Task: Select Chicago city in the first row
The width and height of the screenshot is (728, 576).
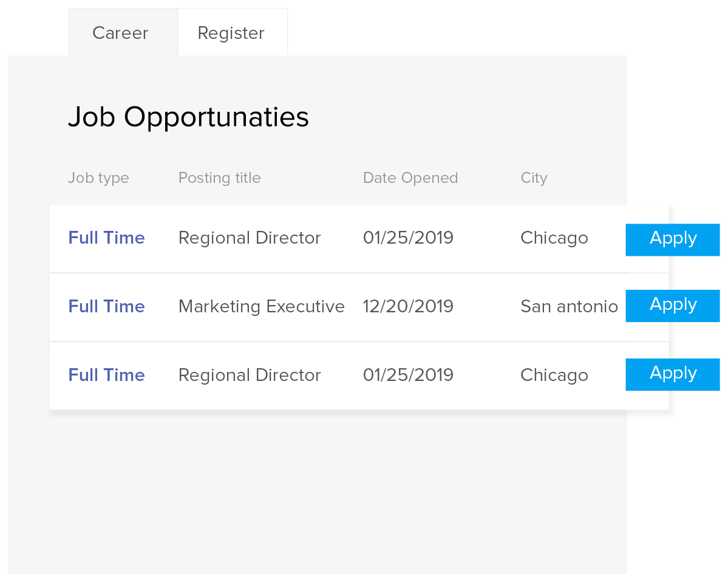Action: (554, 238)
